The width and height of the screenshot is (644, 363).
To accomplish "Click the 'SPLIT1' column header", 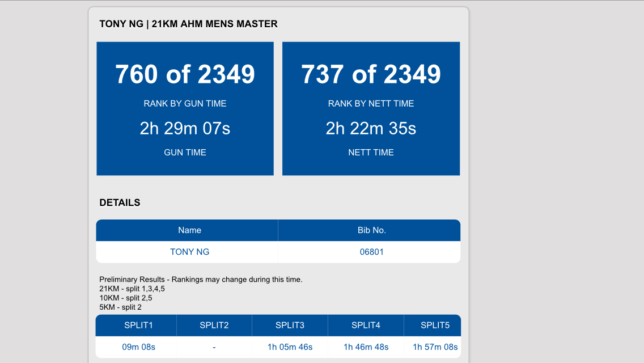I will click(x=137, y=326).
